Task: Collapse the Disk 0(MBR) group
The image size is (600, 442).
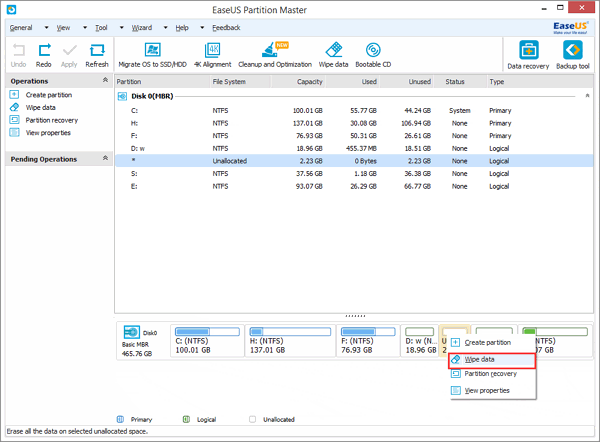Action: (587, 96)
